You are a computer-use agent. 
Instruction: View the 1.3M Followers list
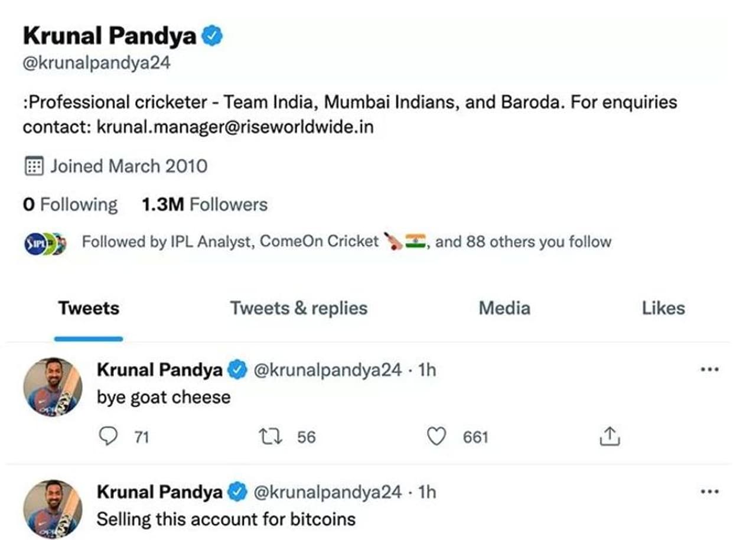click(x=204, y=205)
